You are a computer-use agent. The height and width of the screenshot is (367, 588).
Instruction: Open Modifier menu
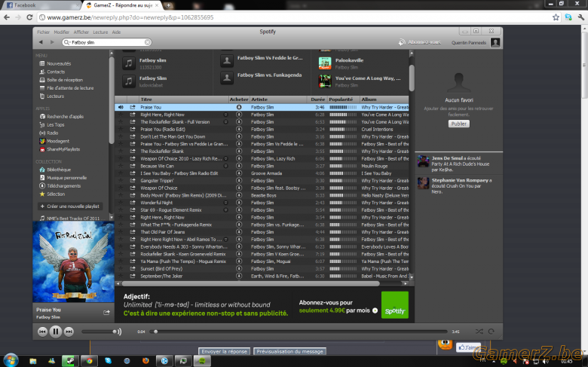click(62, 32)
